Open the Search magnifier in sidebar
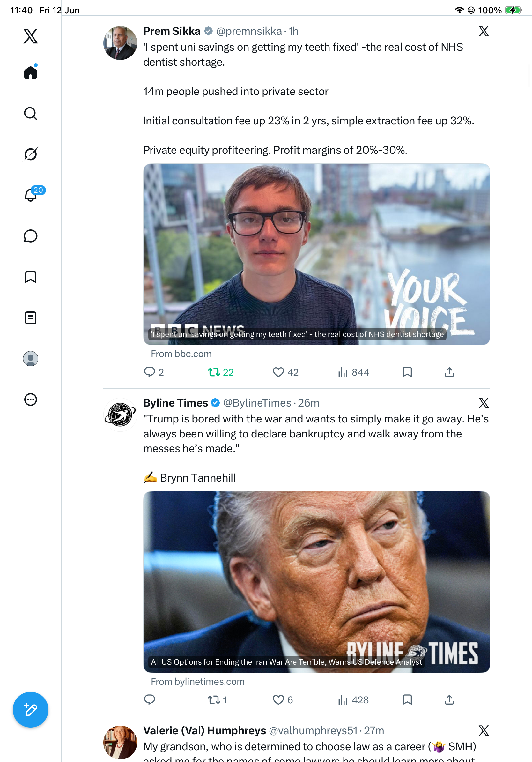Viewport: 532px width, 762px height. (31, 114)
